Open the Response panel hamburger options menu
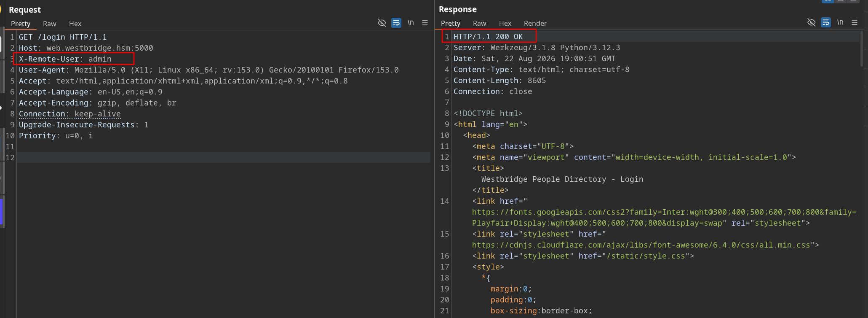Screen dimensions: 868x318 pyautogui.click(x=855, y=22)
